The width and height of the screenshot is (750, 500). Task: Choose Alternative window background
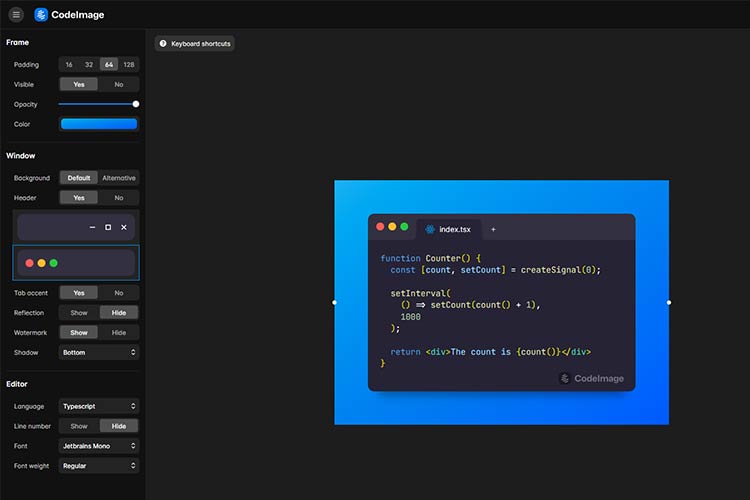click(119, 178)
